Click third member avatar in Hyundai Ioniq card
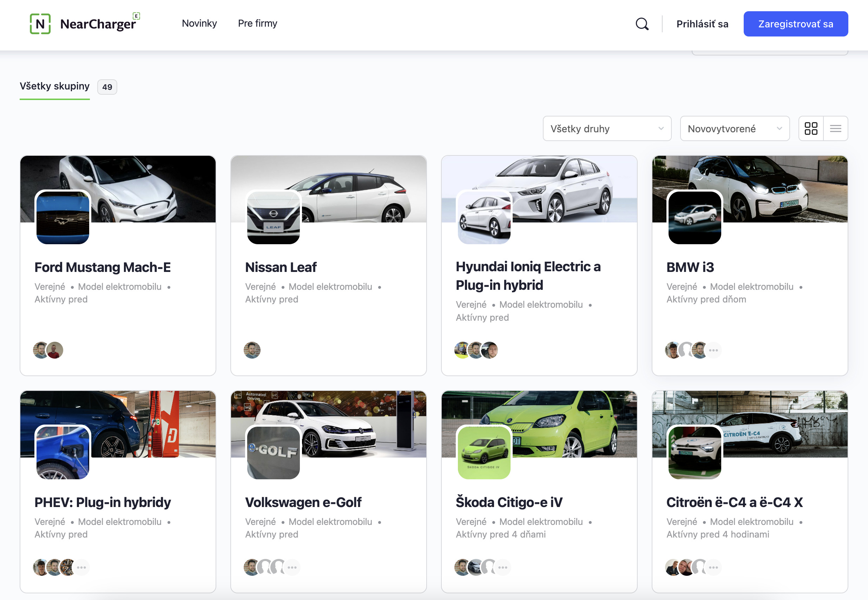 pos(490,351)
